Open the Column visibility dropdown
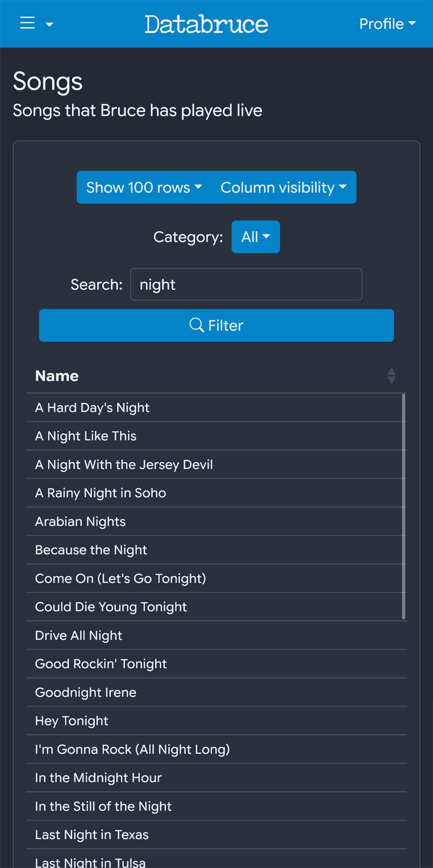 (x=284, y=187)
